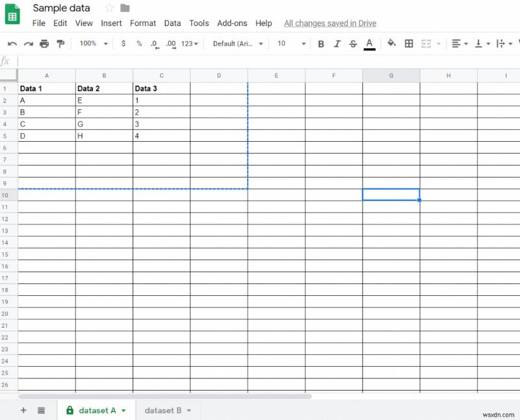This screenshot has height=420, width=520.
Task: Click the print icon
Action: [44, 44]
